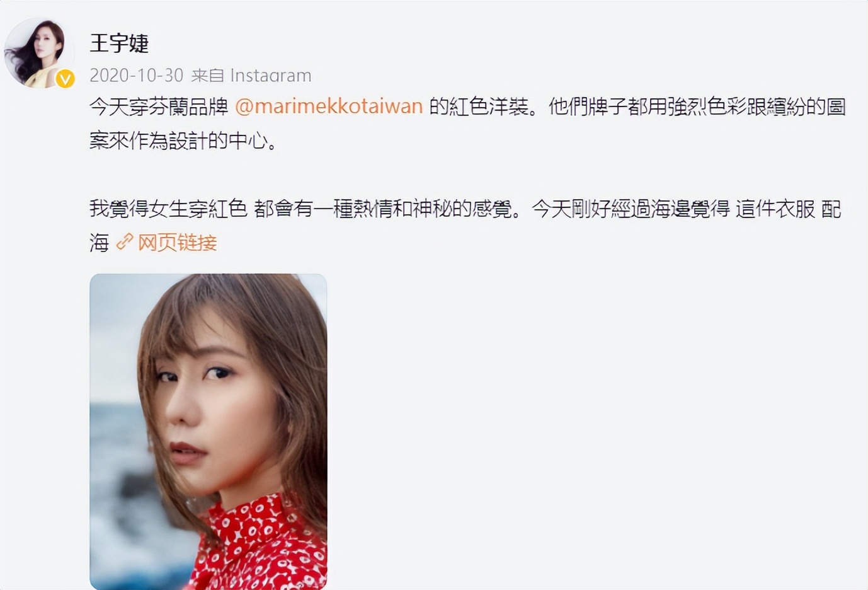Click the phrase 這件衣服 配
This screenshot has height=590, width=868.
[x=789, y=209]
